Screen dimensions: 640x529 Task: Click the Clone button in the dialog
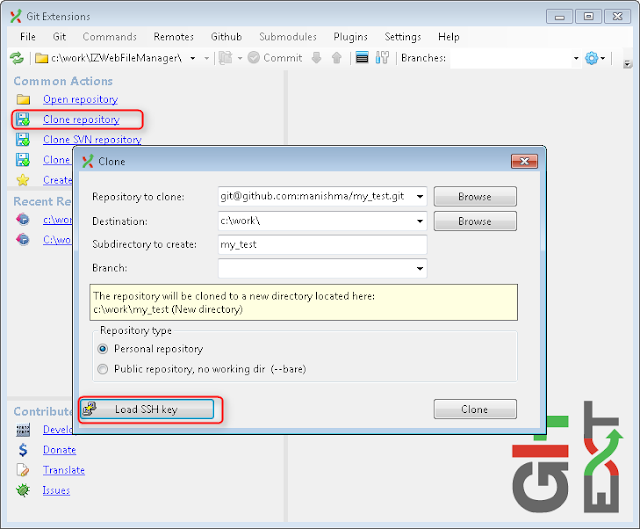[x=475, y=409]
